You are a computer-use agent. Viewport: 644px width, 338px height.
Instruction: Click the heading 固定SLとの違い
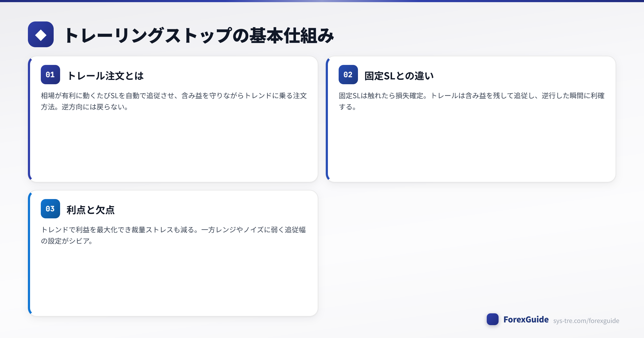[399, 76]
